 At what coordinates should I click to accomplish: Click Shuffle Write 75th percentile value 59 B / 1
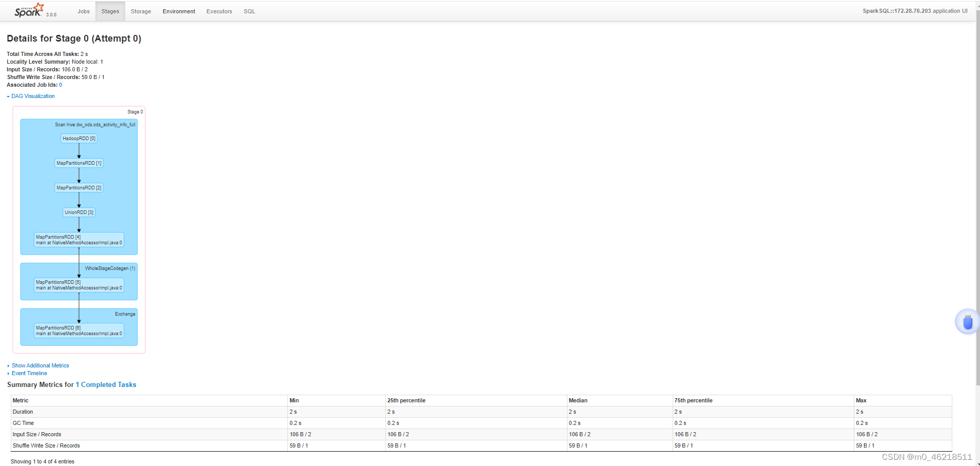[684, 445]
